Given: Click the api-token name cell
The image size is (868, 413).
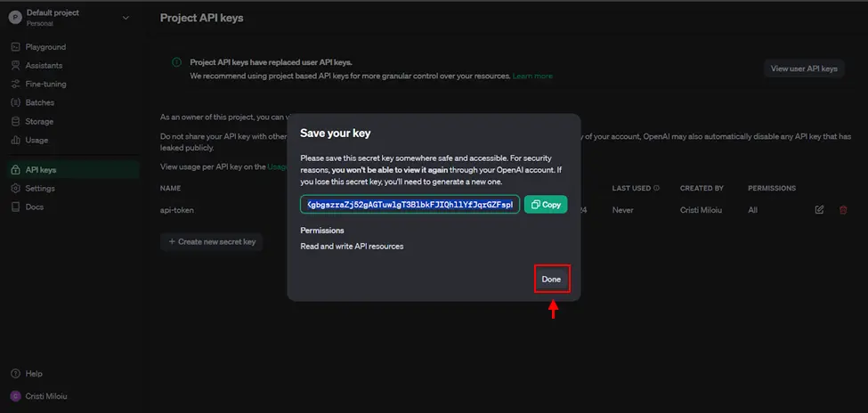Looking at the screenshot, I should [177, 210].
